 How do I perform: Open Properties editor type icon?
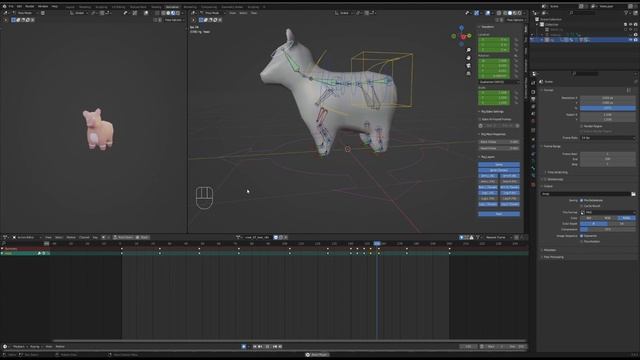[x=534, y=74]
